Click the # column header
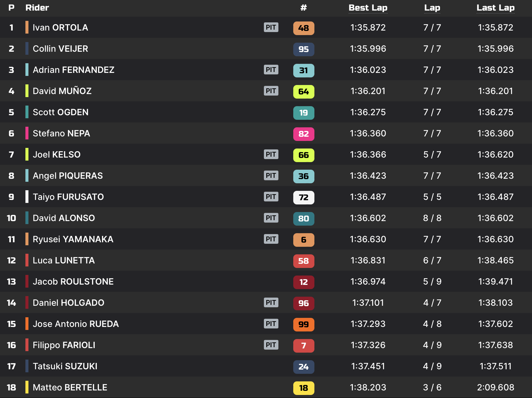The height and width of the screenshot is (398, 532). 304,8
